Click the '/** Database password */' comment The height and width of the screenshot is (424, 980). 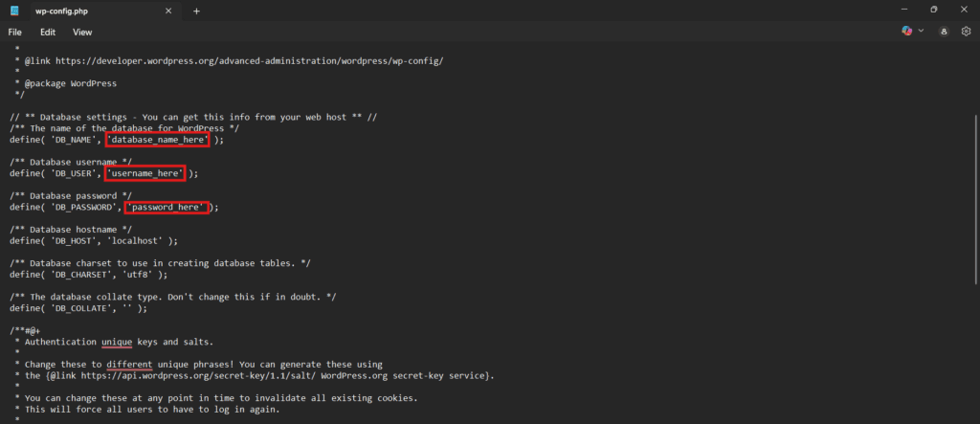(71, 196)
